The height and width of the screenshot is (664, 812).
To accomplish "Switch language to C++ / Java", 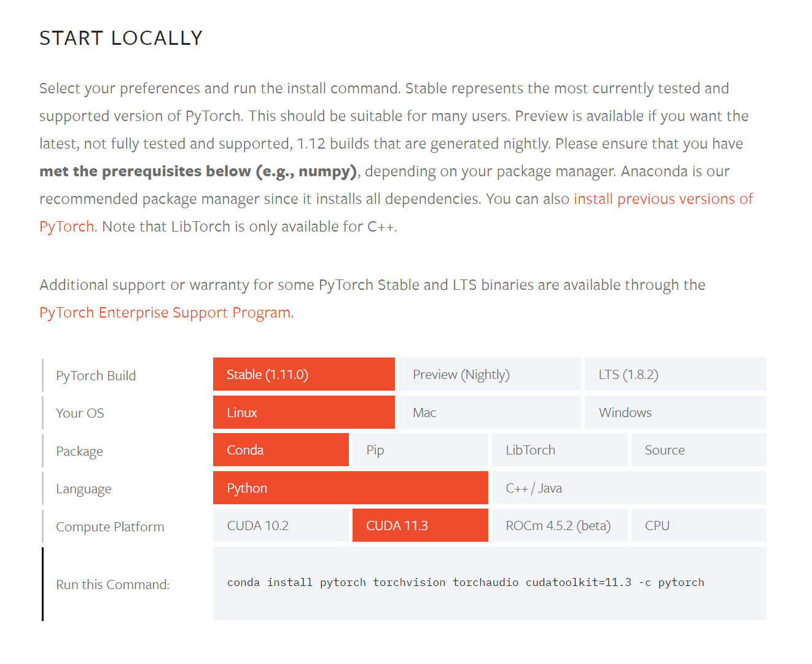I will [x=628, y=488].
